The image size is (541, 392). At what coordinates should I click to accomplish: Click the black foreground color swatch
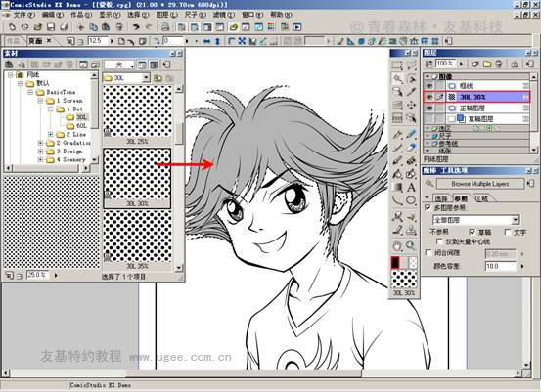[x=395, y=263]
